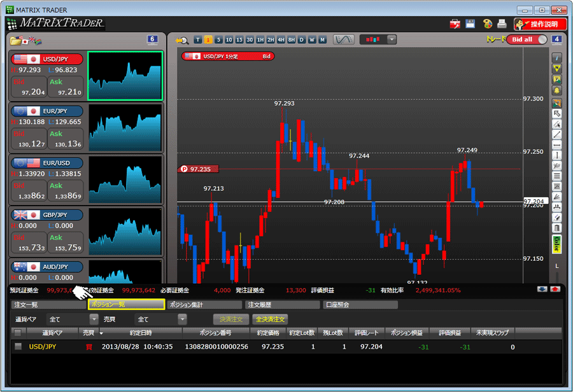573x392 pixels.
Task: Click the orange arrows expand chart icon
Action: tap(556, 103)
